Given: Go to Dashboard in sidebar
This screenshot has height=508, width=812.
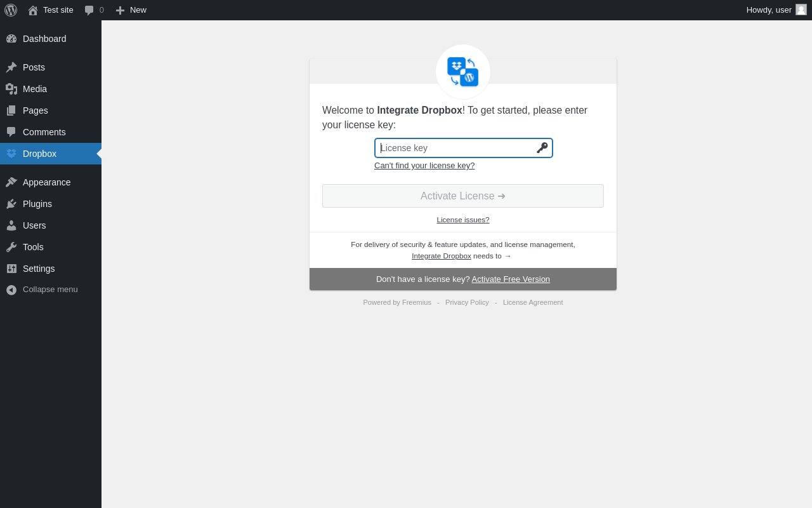Looking at the screenshot, I should click(51, 39).
